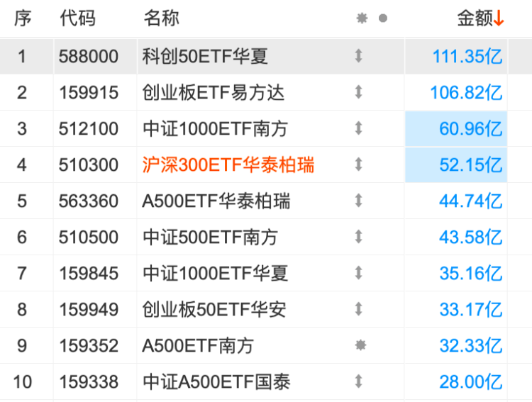Sort by the 金额 column header
The width and height of the screenshot is (532, 402).
pos(480,18)
